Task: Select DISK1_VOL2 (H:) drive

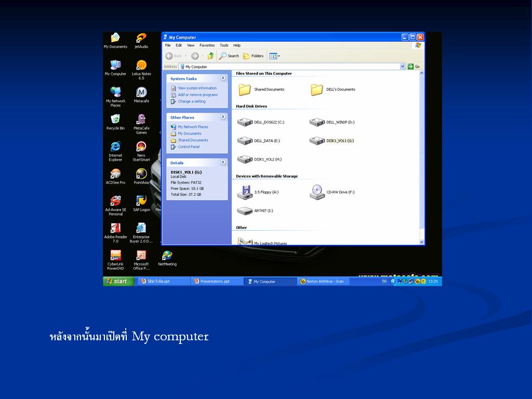Action: pos(259,159)
